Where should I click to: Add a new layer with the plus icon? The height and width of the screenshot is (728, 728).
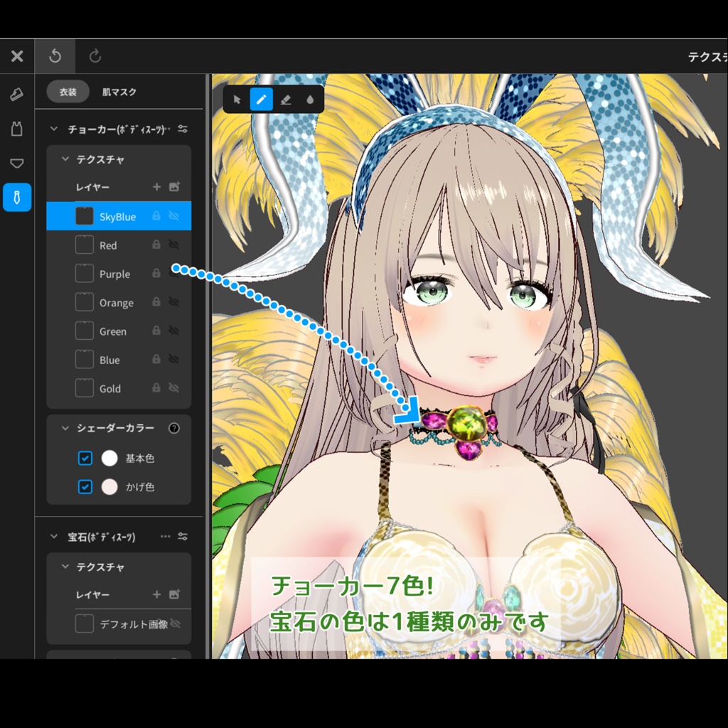pos(156,187)
